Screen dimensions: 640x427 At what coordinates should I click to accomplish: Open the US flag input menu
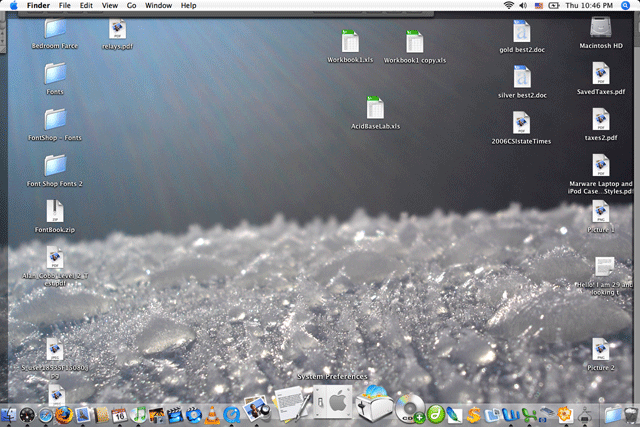coord(539,6)
